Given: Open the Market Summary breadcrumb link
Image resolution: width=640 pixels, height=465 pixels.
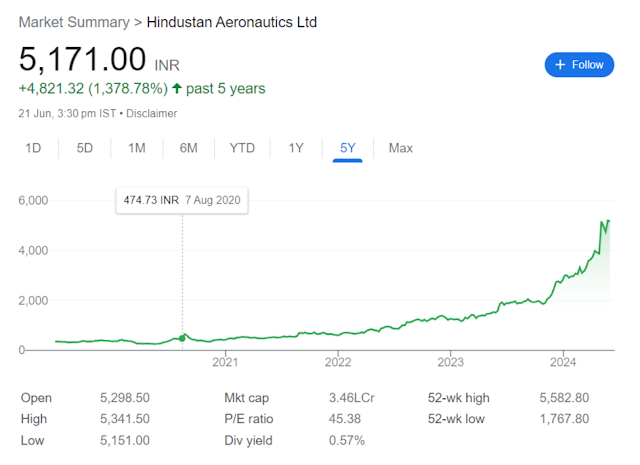Looking at the screenshot, I should (x=74, y=22).
